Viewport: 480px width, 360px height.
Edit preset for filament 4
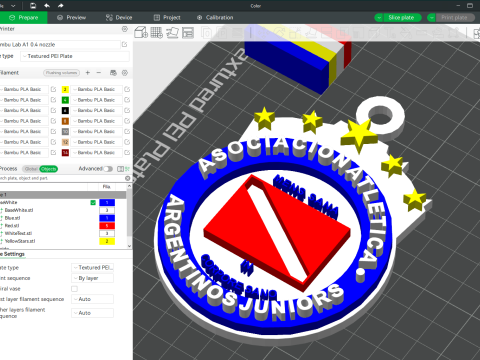127,100
